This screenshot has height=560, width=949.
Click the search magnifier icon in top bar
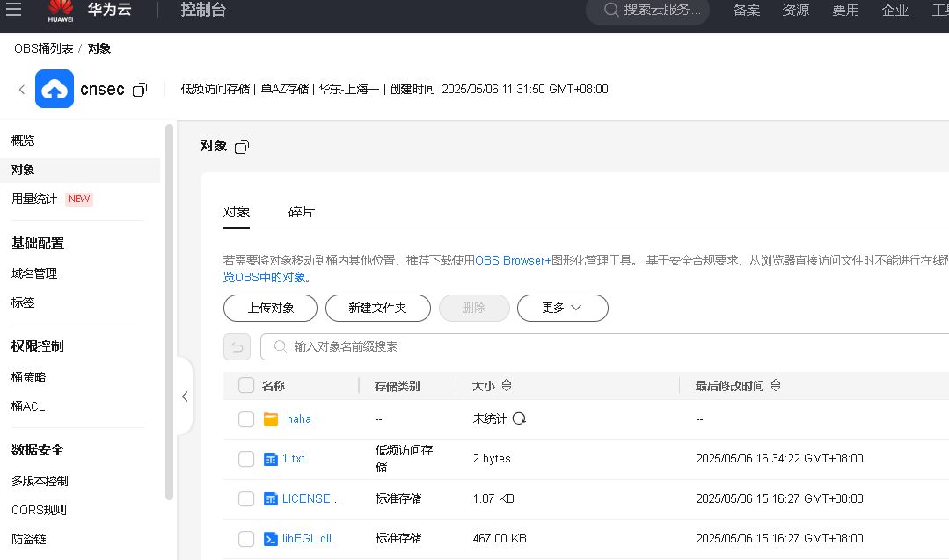[611, 10]
